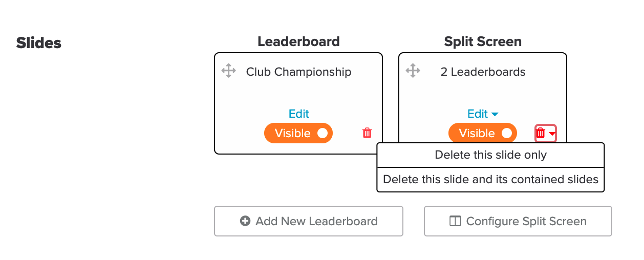This screenshot has height=260, width=644.
Task: Click the white knob of Leaderboard Visible toggle
Action: (x=322, y=133)
